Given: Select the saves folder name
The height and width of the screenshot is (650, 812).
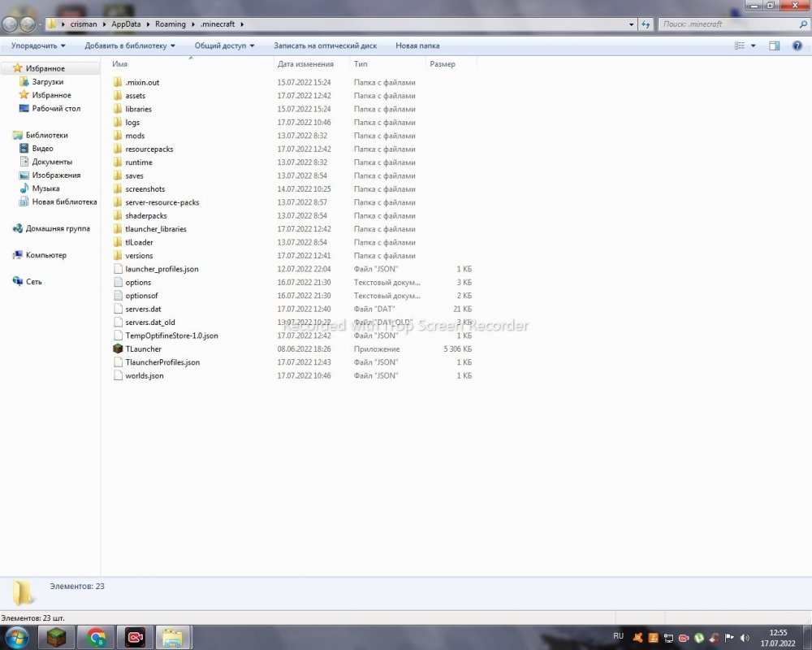Looking at the screenshot, I should [x=134, y=175].
